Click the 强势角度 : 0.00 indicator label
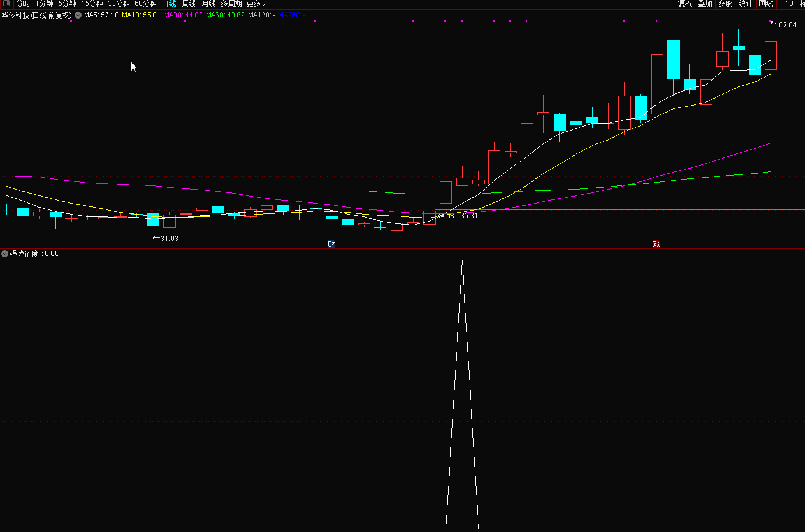 coord(34,254)
